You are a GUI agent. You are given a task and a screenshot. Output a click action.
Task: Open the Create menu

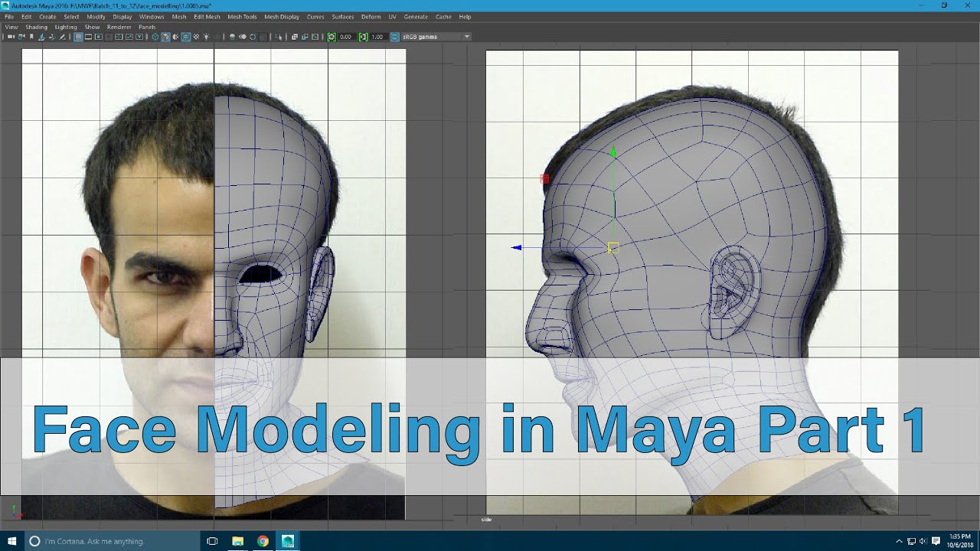pyautogui.click(x=47, y=16)
